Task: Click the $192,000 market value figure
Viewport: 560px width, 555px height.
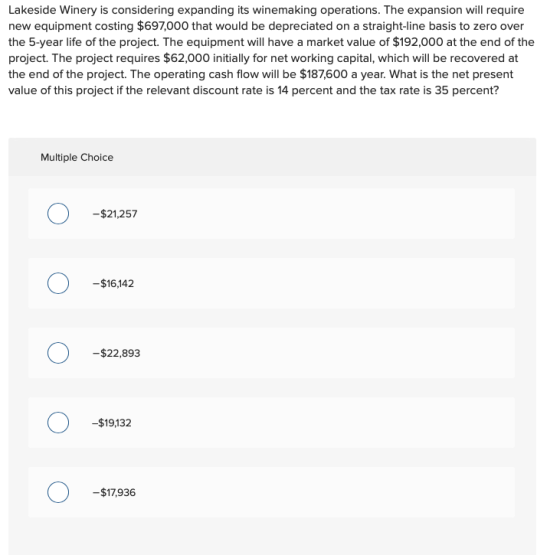Action: (418, 42)
